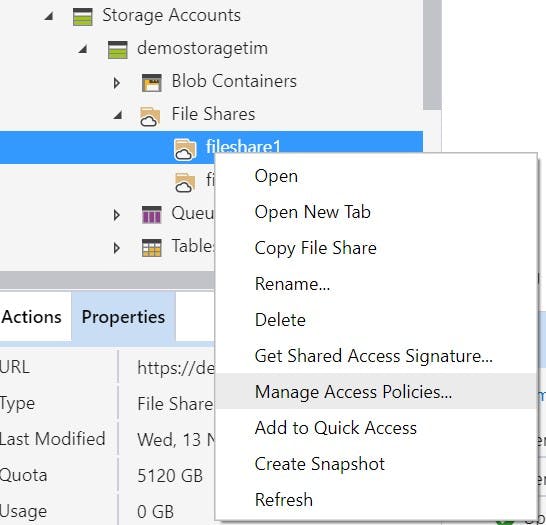Click the Tables grid icon
The image size is (546, 525).
point(152,248)
